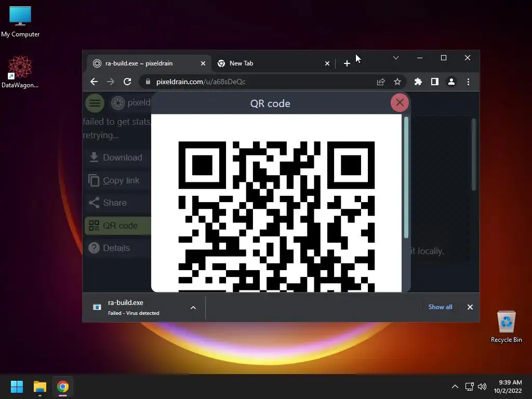Toggle pixeldrain hamburger menu

(x=95, y=103)
